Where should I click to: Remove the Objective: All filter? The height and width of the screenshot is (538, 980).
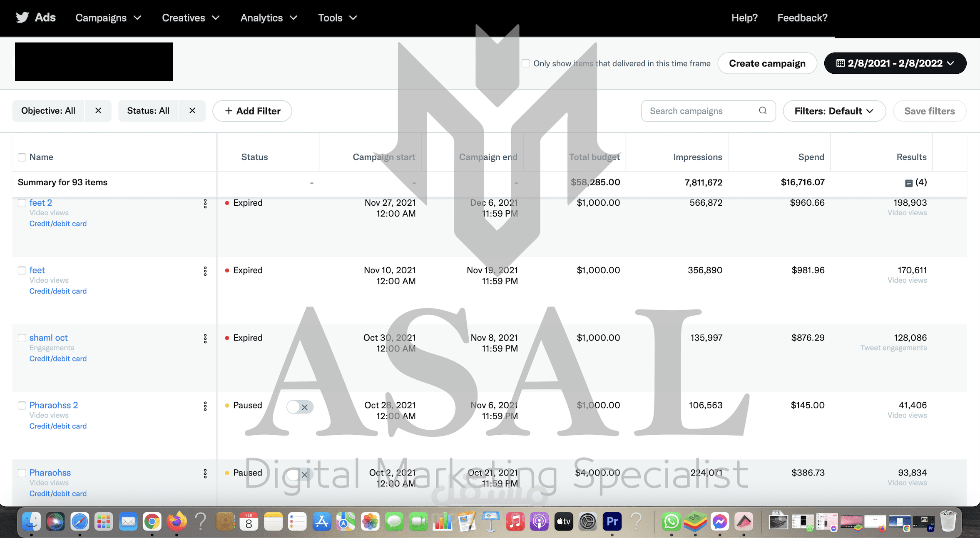98,111
